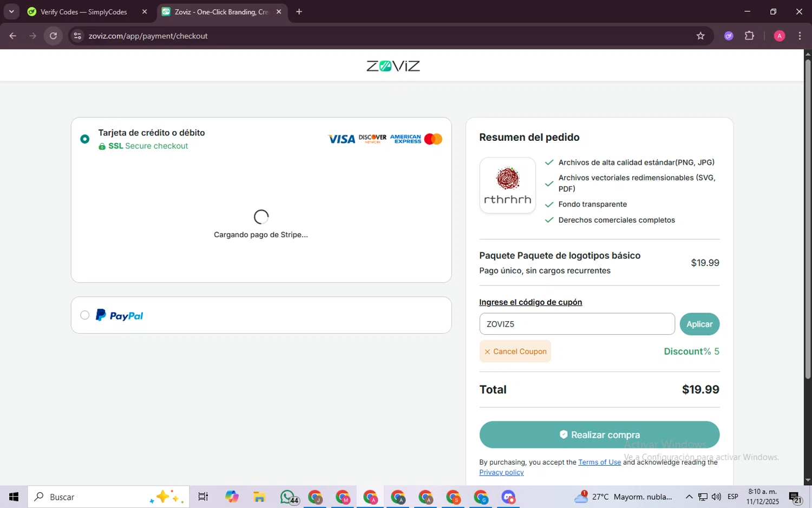Open the notification center with 21 badge
The height and width of the screenshot is (508, 812).
click(795, 497)
